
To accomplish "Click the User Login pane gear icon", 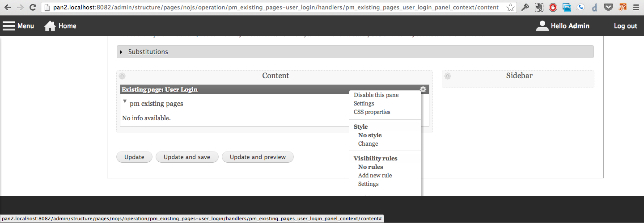I will point(423,89).
